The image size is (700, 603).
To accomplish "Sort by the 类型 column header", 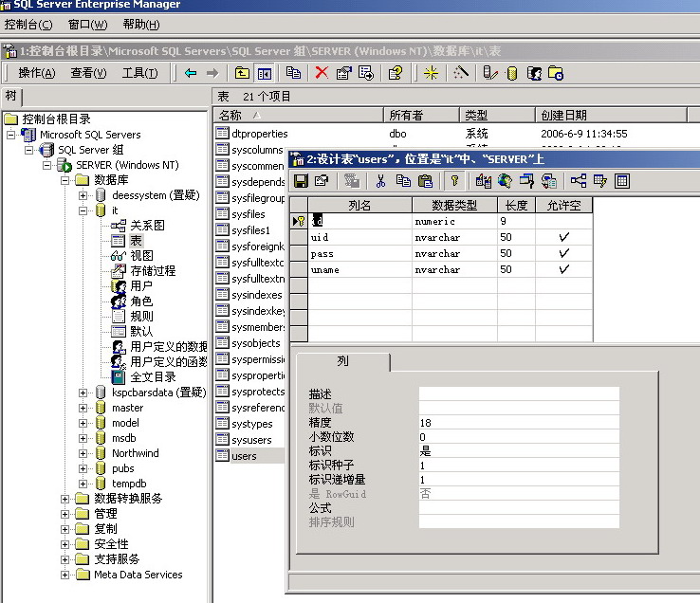I will [498, 115].
